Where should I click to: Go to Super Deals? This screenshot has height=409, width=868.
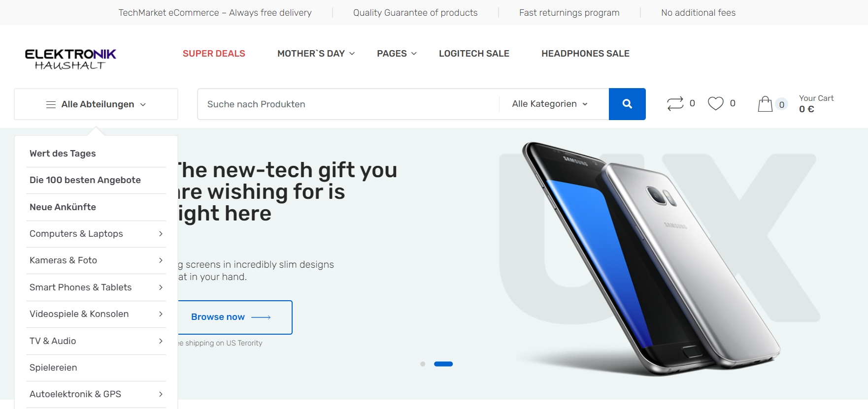click(x=214, y=54)
